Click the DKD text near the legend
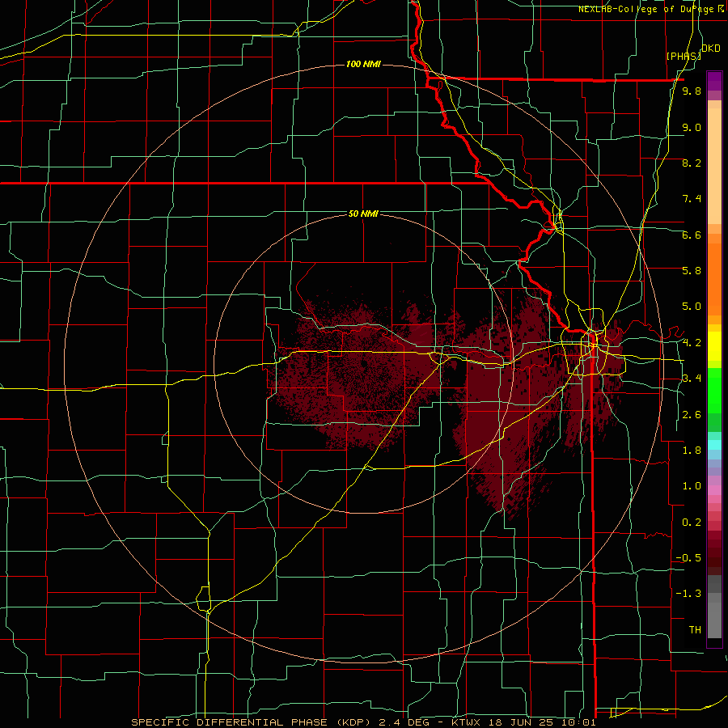Viewport: 728px width, 728px height. click(x=711, y=49)
